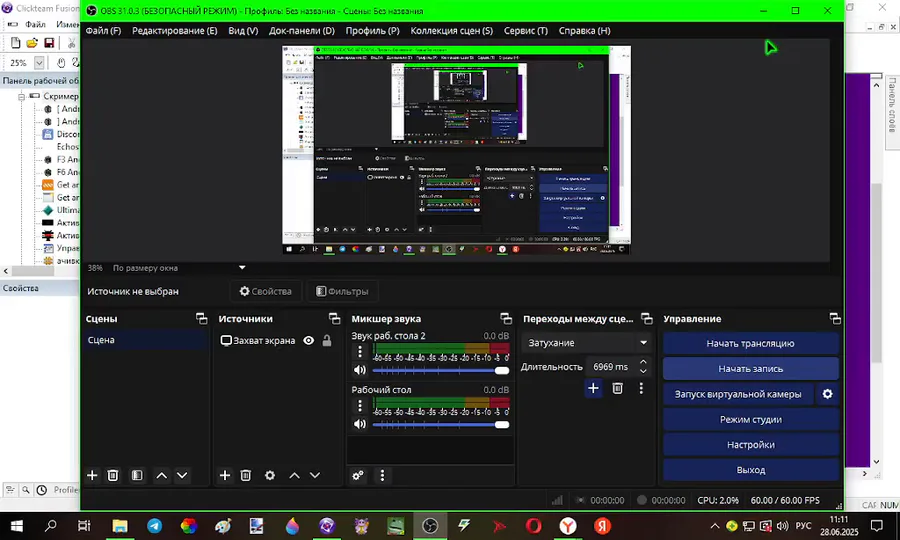900x540 pixels.
Task: Move source down in Источники panel
Action: coord(315,475)
